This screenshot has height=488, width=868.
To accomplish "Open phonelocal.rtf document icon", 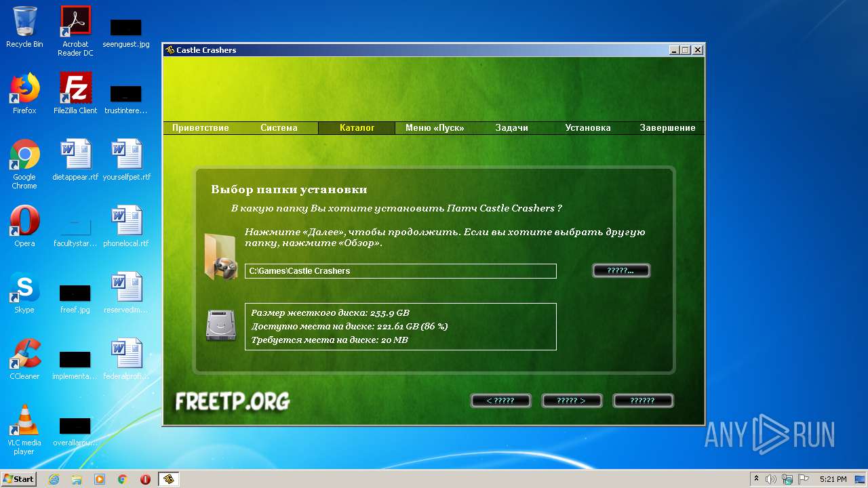I will click(126, 226).
